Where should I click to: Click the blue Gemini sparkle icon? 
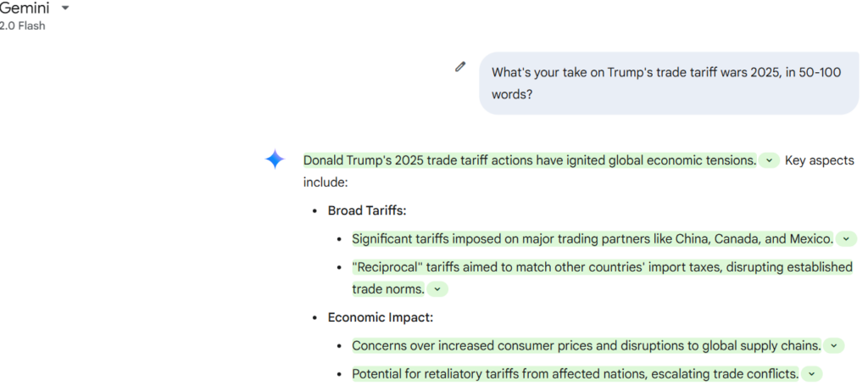[x=275, y=160]
